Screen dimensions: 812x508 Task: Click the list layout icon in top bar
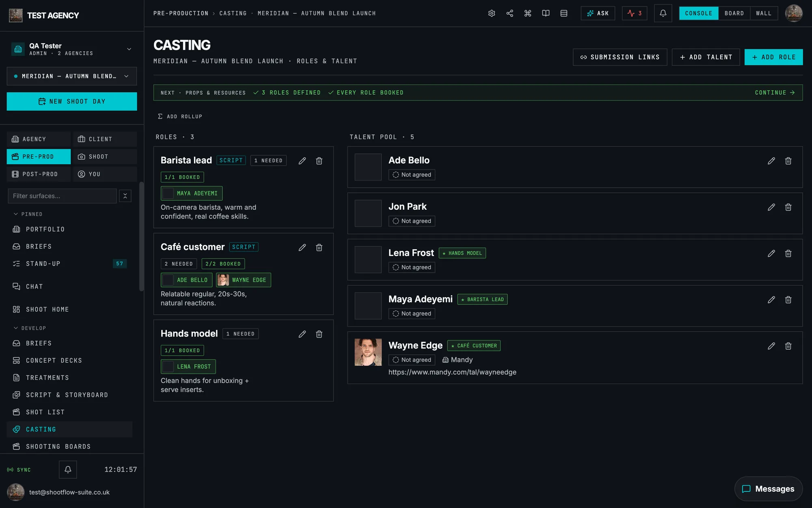click(x=564, y=13)
